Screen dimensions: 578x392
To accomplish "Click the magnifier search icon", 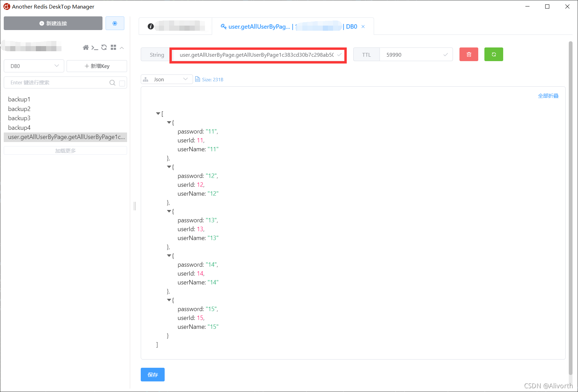I will click(x=112, y=83).
